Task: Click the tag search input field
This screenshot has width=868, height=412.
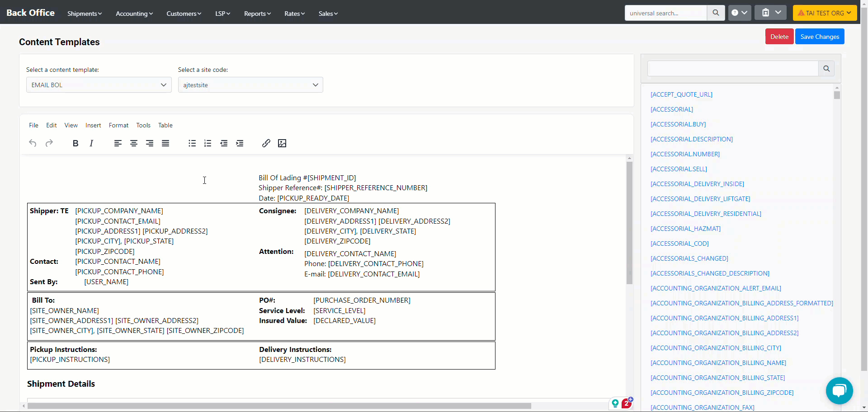Action: click(x=732, y=69)
